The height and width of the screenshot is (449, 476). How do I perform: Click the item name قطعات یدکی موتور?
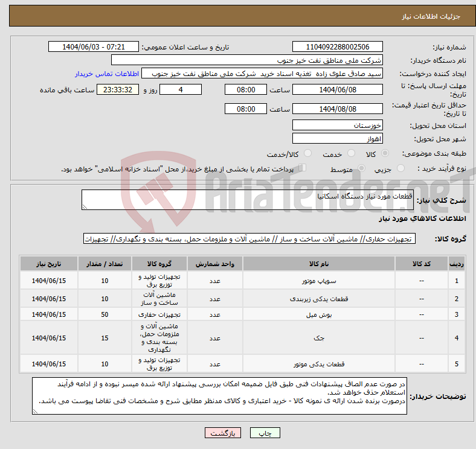(x=319, y=364)
